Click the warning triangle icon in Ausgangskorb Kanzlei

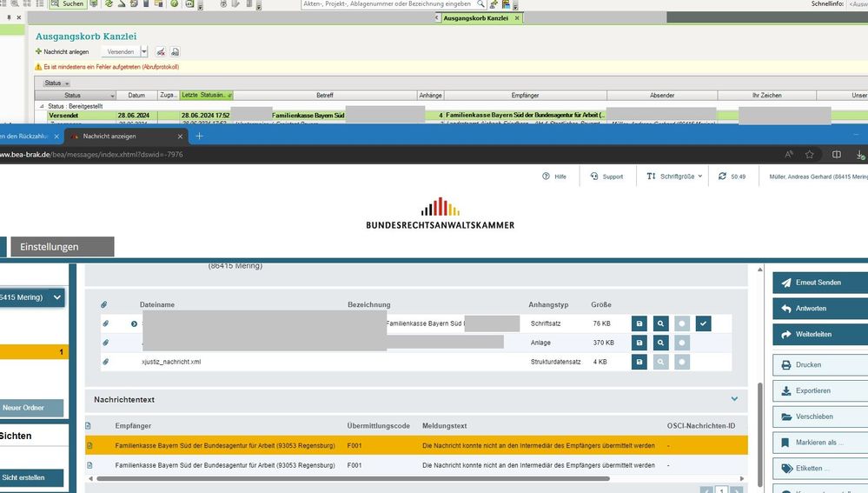(x=38, y=66)
